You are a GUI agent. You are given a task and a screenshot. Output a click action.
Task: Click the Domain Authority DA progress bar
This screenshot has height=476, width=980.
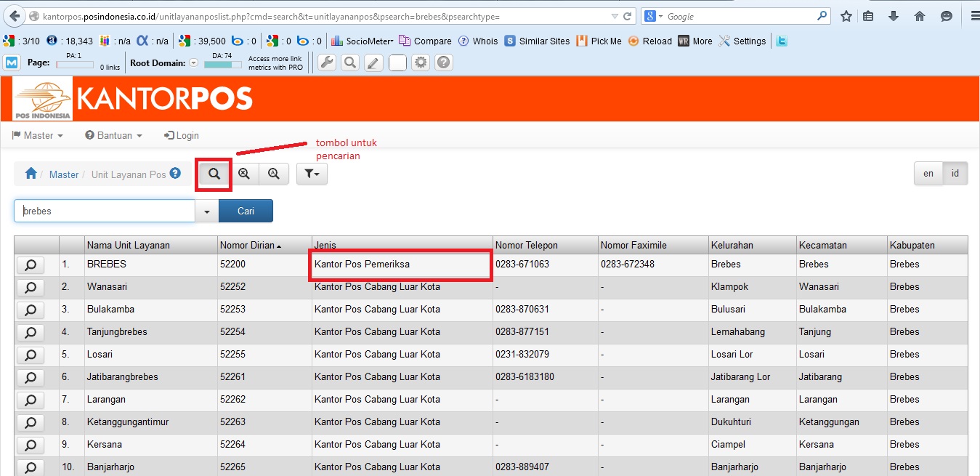(x=223, y=65)
